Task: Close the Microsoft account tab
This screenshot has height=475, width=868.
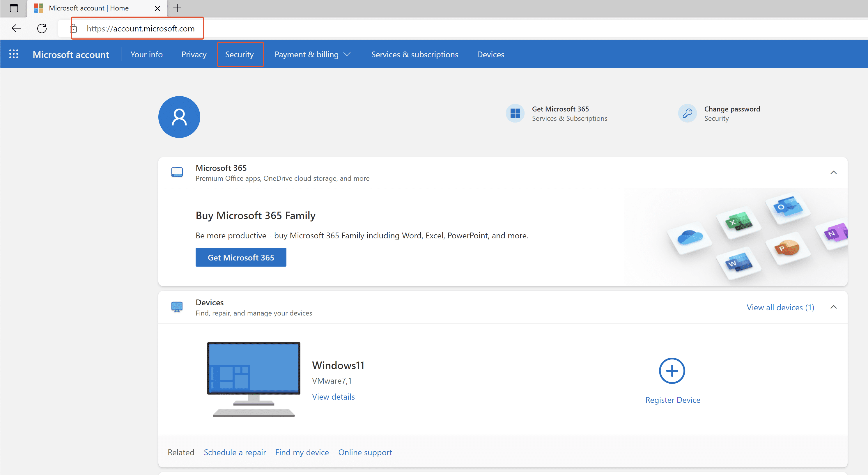Action: [157, 8]
